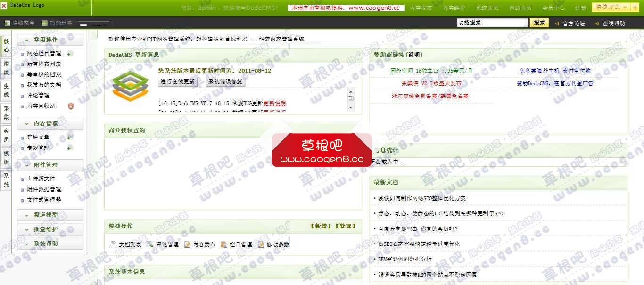The height and width of the screenshot is (285, 644).
Task: Click the red icon beside 内容回收站
Action: coord(71,106)
